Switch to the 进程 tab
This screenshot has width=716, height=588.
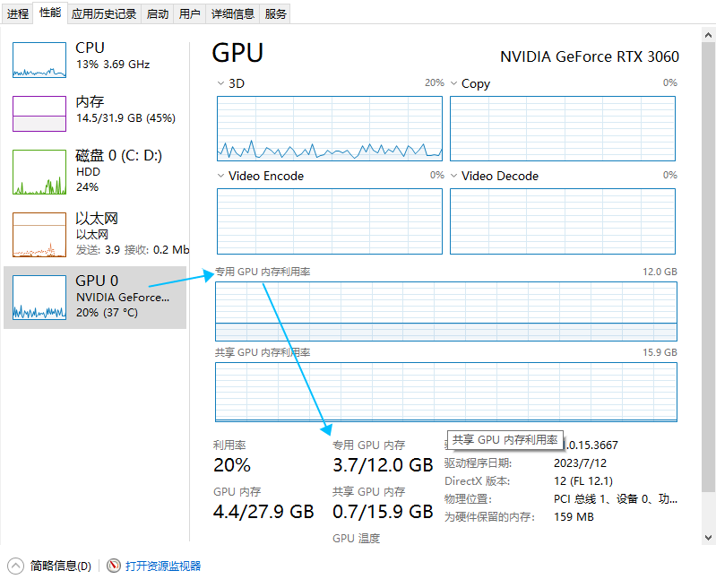click(18, 13)
